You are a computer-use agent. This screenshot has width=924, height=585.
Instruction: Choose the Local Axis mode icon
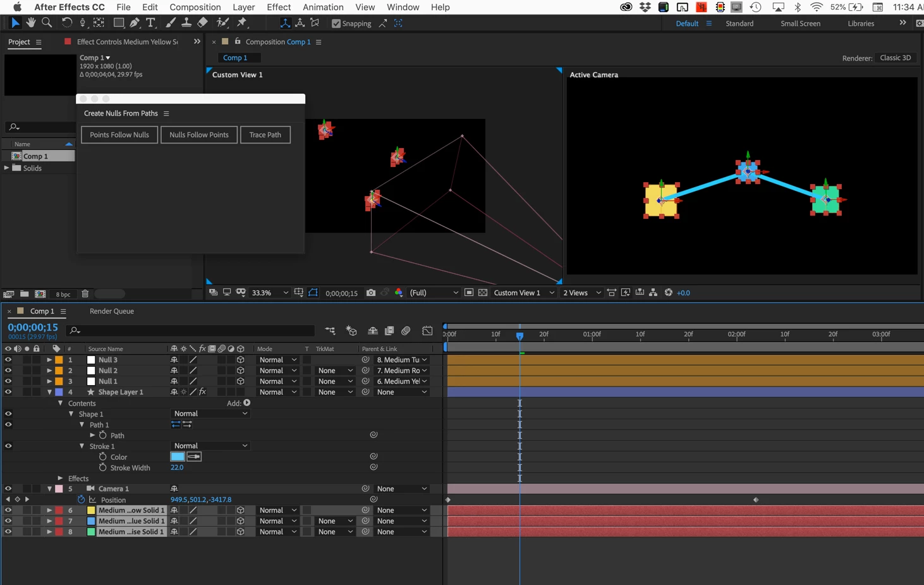pyautogui.click(x=285, y=23)
